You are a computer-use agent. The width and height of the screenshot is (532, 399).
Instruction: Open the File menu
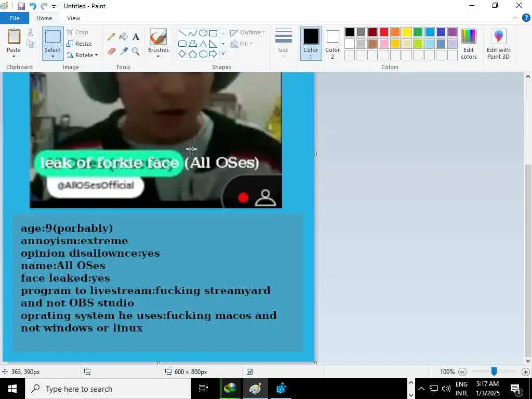coord(15,18)
